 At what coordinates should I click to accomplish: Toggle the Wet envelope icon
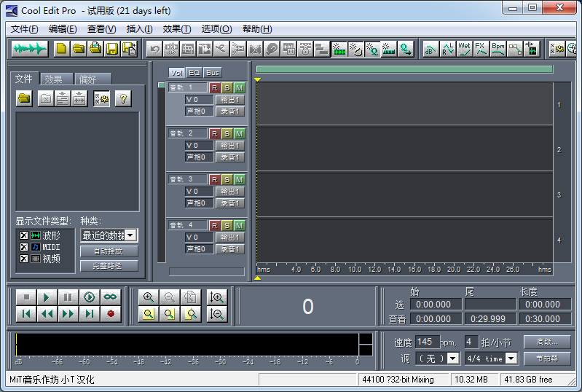(464, 49)
